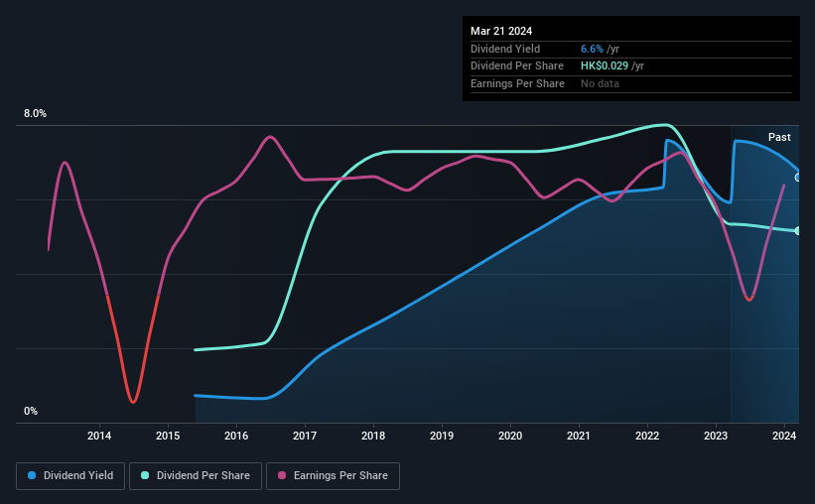The width and height of the screenshot is (815, 504).
Task: Click the 6.6% dividend yield value in tooltip
Action: click(x=592, y=49)
